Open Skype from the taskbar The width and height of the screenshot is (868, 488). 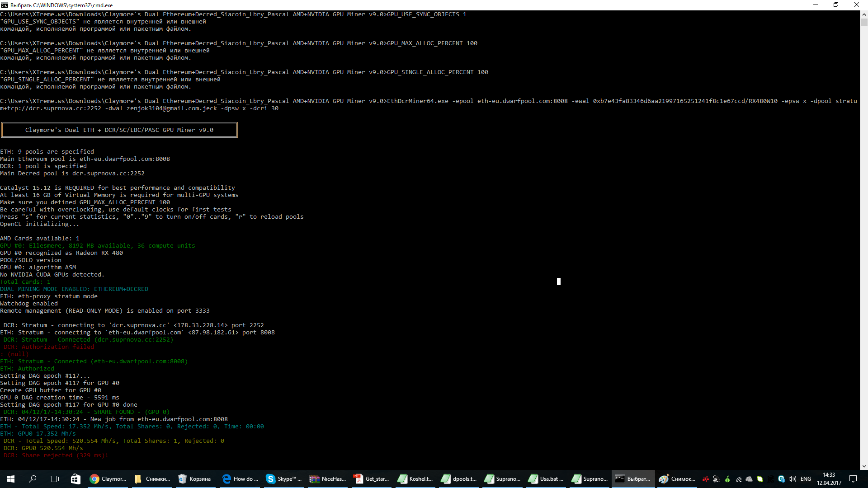(x=283, y=479)
